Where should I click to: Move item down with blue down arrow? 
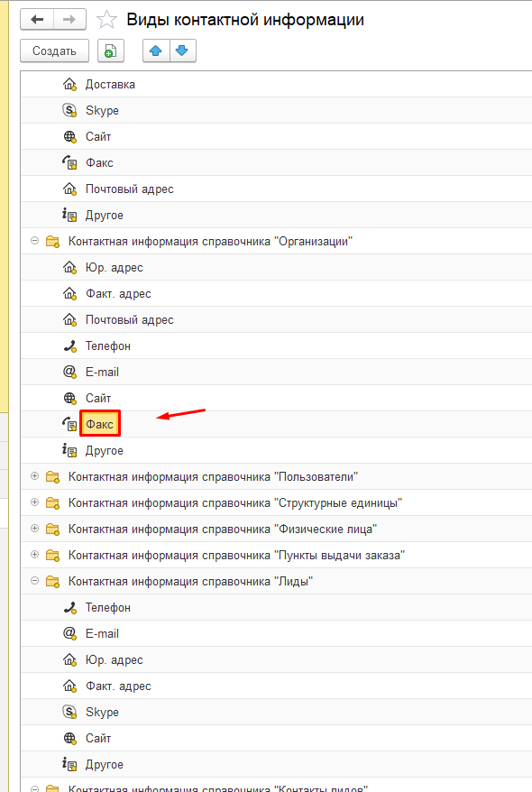[182, 51]
